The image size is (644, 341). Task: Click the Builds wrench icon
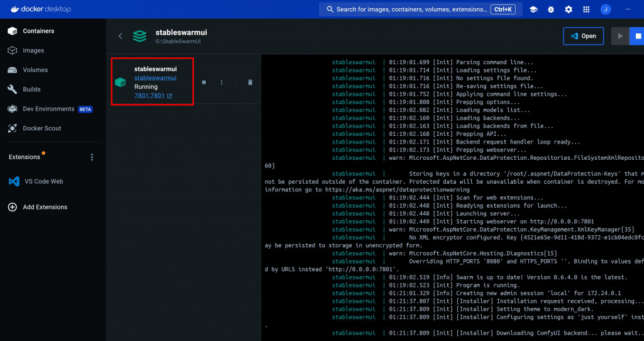point(13,89)
